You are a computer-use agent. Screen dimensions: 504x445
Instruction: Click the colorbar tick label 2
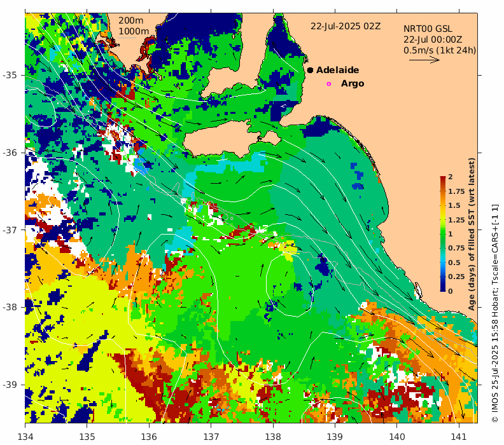tap(451, 177)
